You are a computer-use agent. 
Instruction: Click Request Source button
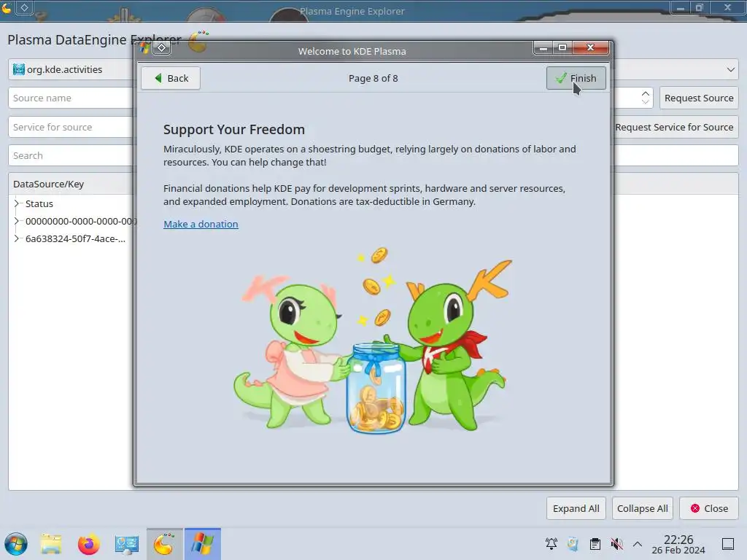pos(699,98)
